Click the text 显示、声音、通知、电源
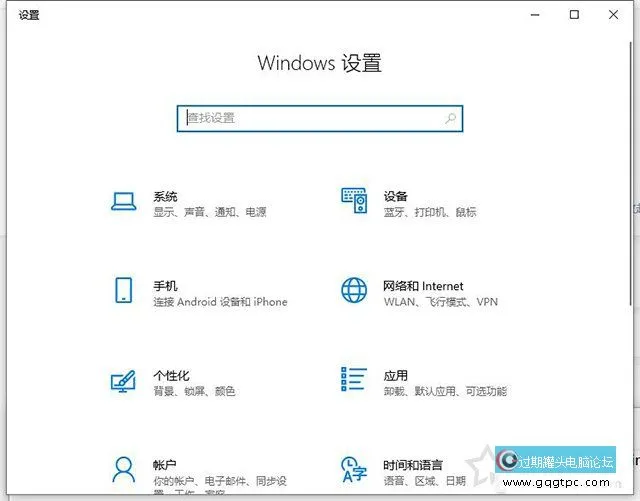This screenshot has width=640, height=501. click(210, 212)
